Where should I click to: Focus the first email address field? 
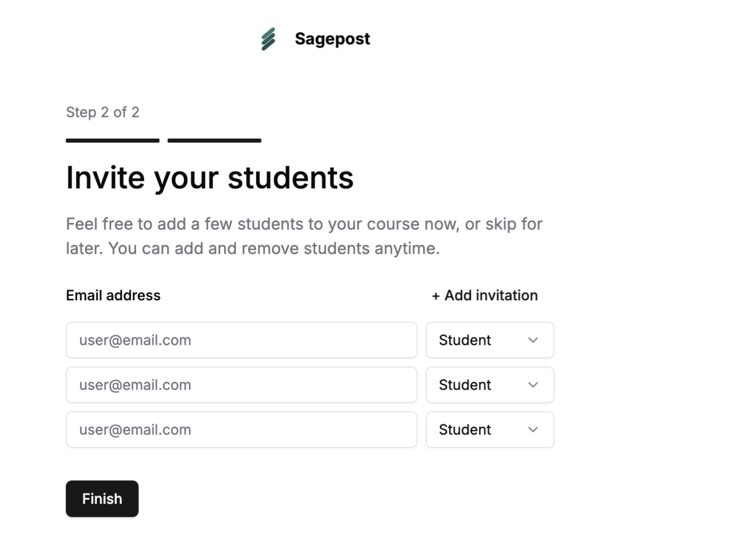click(x=241, y=340)
